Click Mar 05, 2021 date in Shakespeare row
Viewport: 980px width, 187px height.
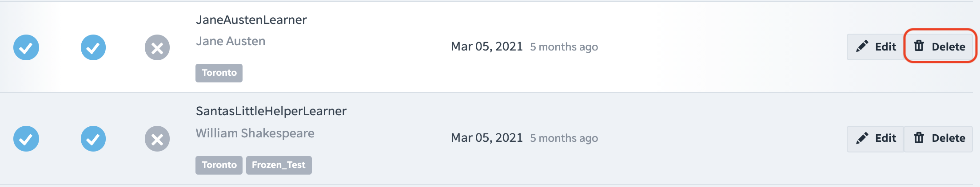[487, 138]
